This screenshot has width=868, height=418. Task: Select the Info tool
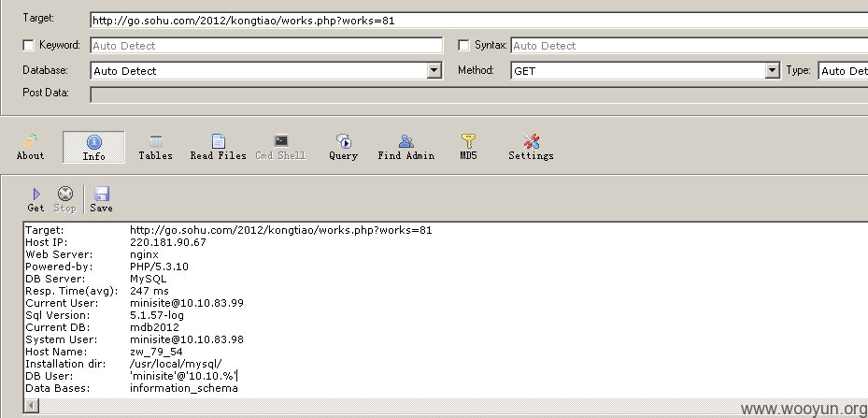click(x=93, y=148)
